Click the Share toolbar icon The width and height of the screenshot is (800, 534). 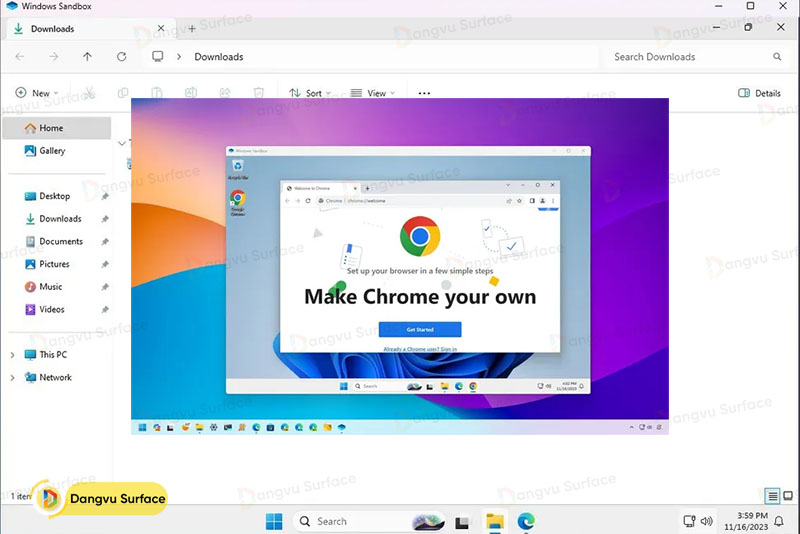pyautogui.click(x=225, y=93)
